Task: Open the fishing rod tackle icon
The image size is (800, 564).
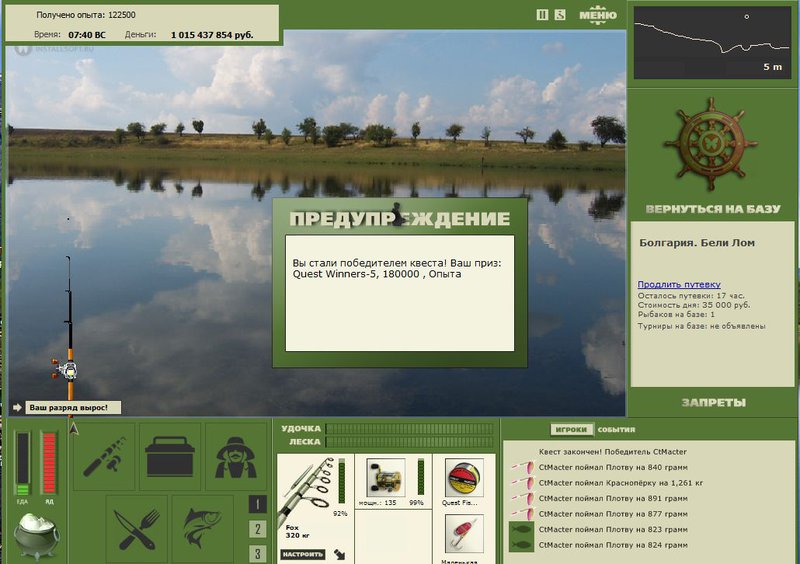Action: pos(105,456)
